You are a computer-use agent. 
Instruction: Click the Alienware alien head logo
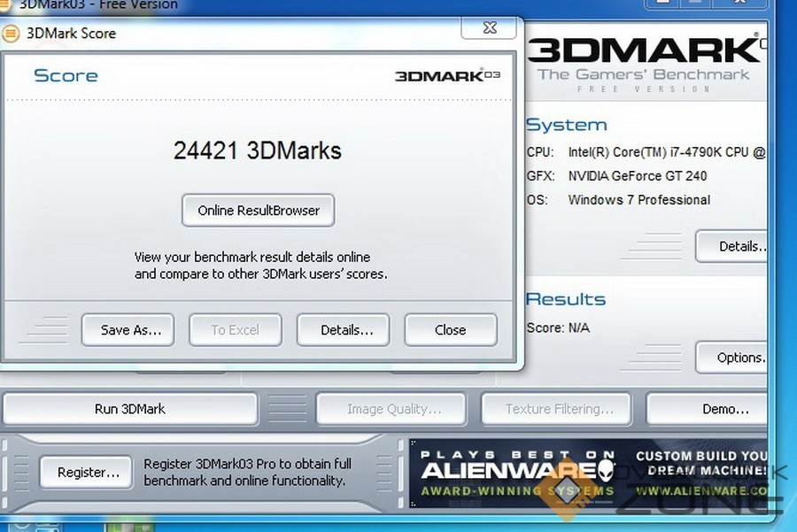607,467
